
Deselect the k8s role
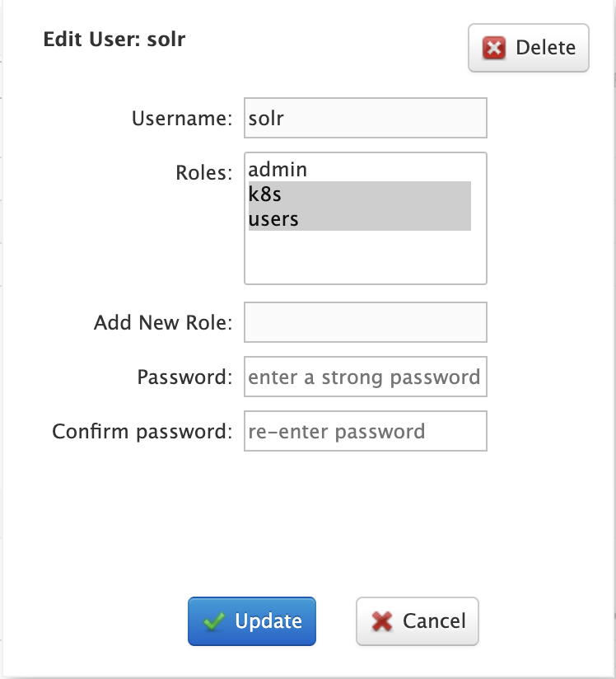click(272, 194)
